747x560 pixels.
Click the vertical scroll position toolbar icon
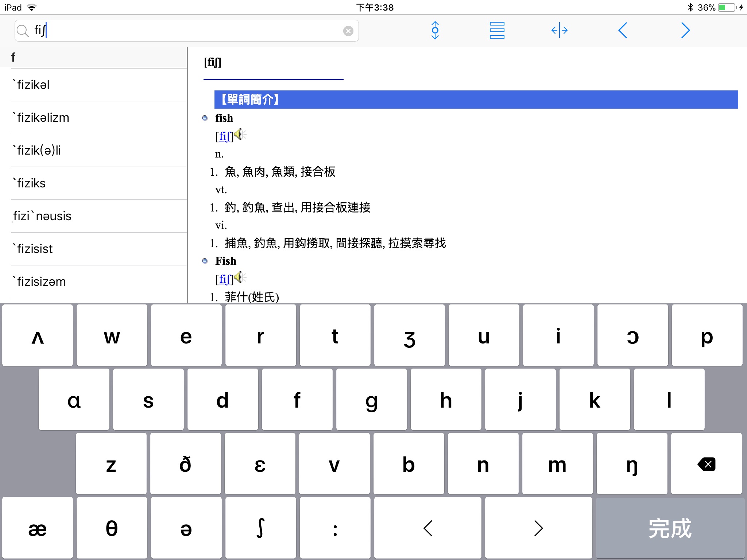(435, 30)
